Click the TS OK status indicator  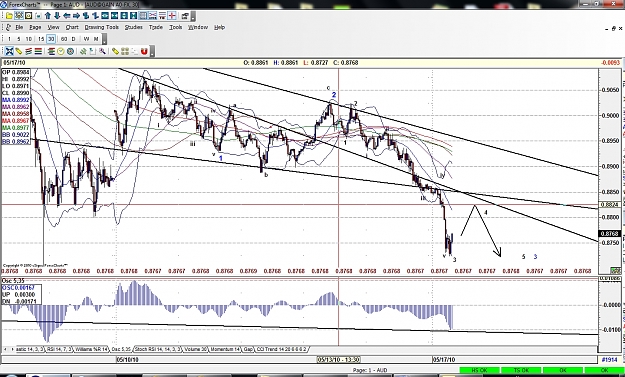tap(521, 371)
